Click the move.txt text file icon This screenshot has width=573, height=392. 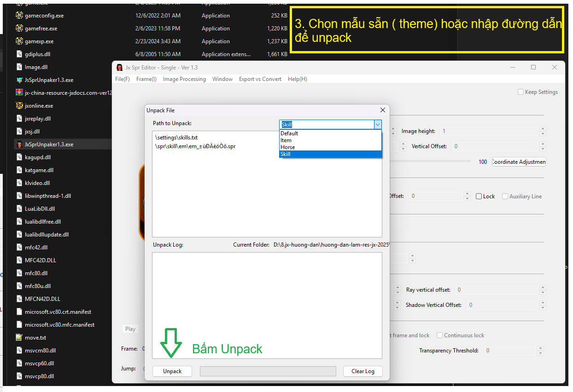click(x=19, y=338)
